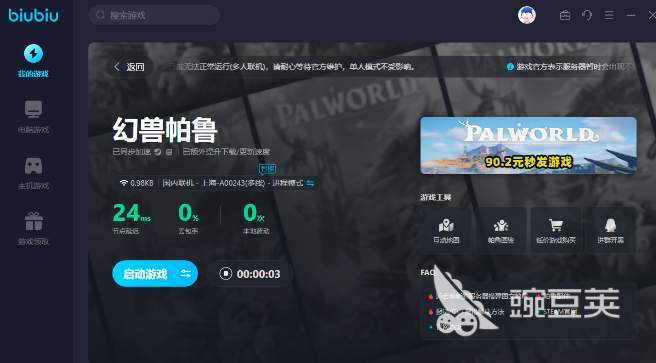656x363 pixels.
Task: Focus the 搜索游戏 search field
Action: tap(154, 15)
